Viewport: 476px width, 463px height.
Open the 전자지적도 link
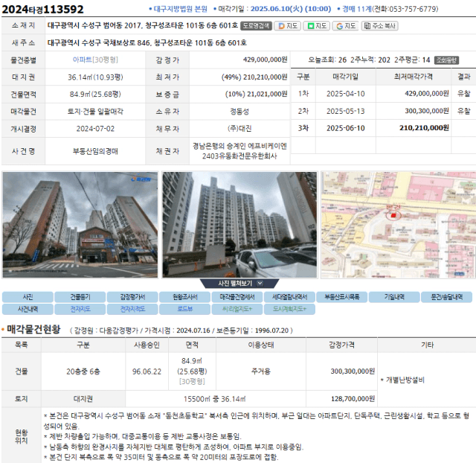(132, 309)
